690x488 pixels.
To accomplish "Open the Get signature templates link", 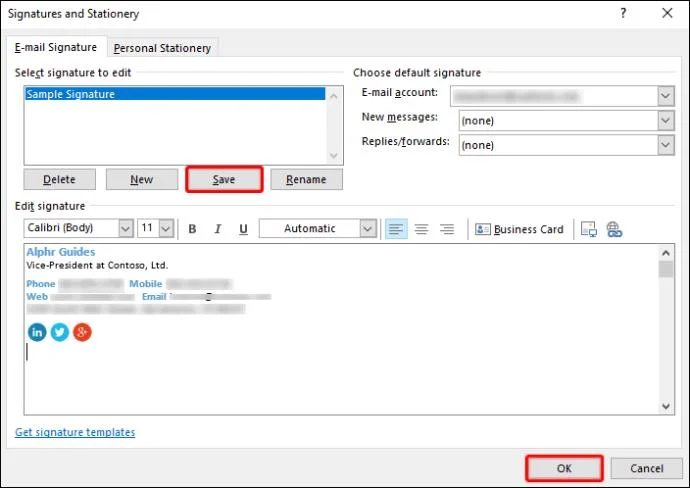I will tap(75, 432).
